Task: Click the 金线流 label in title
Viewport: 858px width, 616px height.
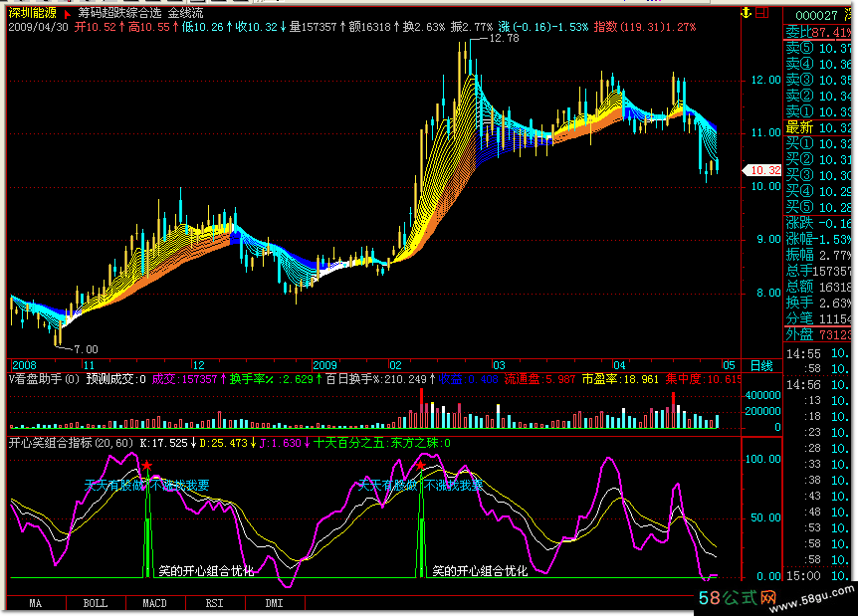Action: pos(183,14)
